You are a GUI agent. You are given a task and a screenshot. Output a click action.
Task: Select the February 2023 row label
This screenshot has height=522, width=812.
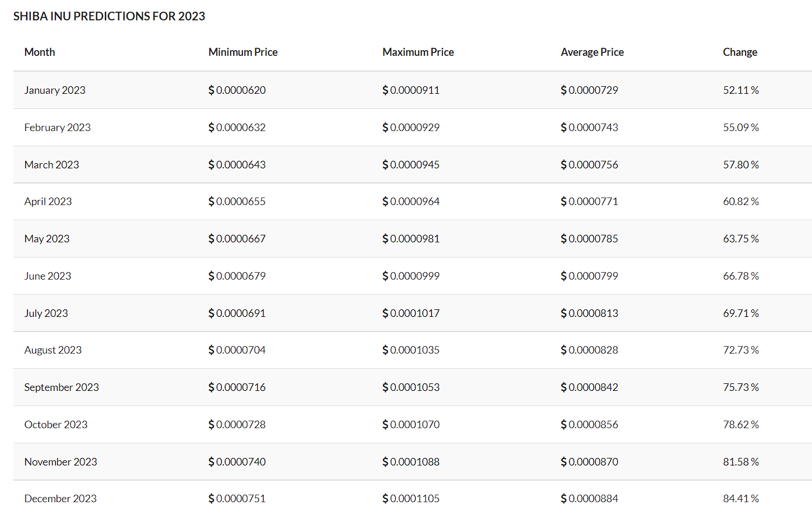pos(58,127)
